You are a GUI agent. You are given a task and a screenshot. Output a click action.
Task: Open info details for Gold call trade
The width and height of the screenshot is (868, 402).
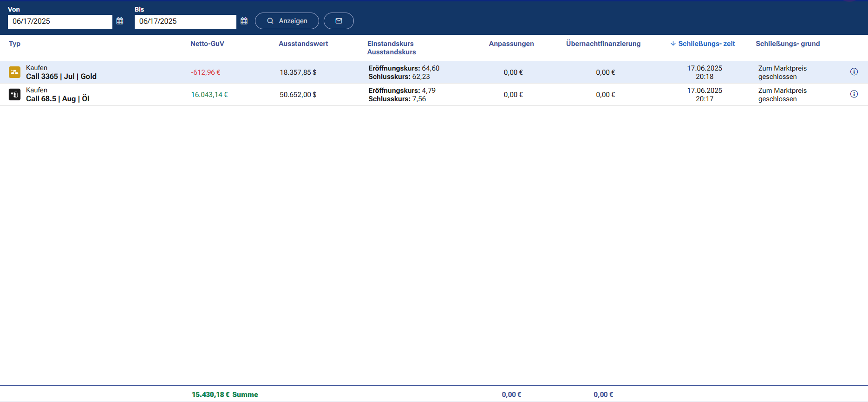854,72
